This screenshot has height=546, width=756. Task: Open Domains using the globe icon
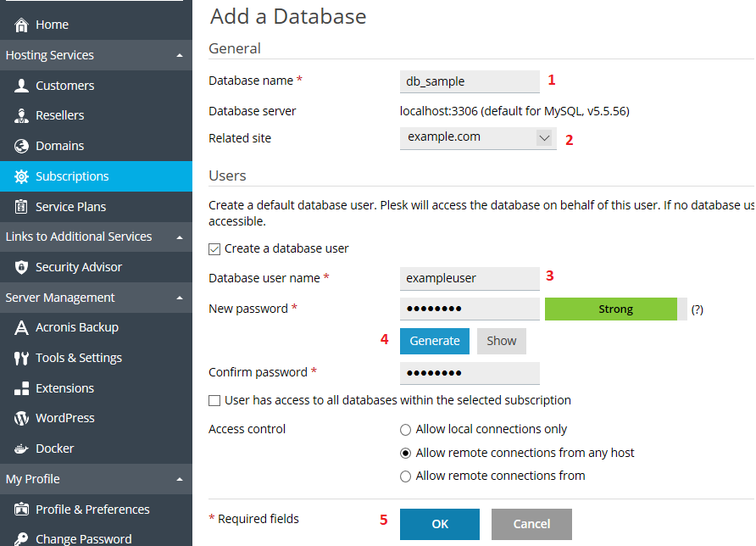point(21,146)
